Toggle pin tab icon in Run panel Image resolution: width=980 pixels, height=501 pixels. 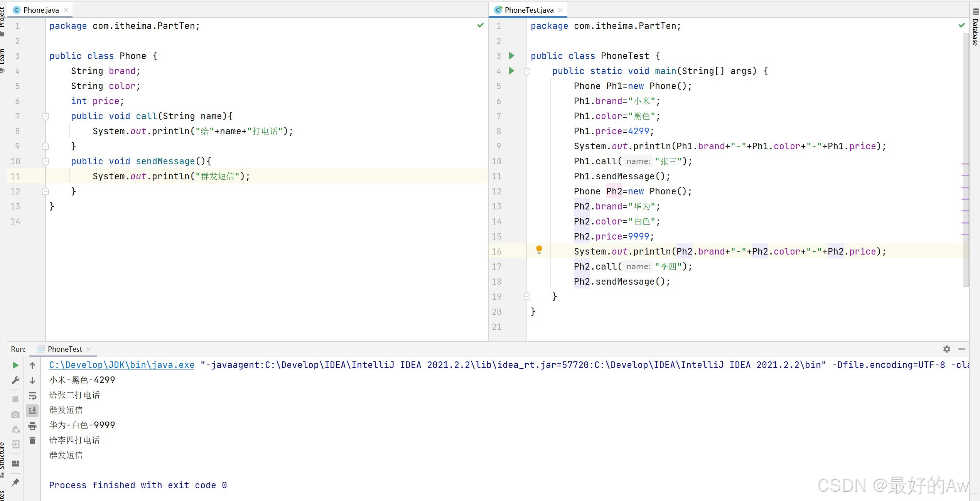tap(15, 482)
